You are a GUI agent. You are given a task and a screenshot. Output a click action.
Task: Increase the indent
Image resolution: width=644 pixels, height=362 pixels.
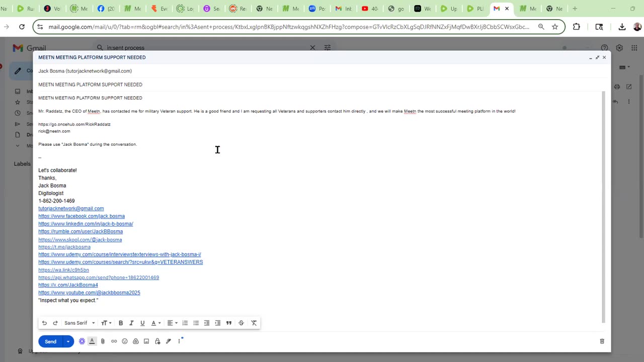(218, 323)
